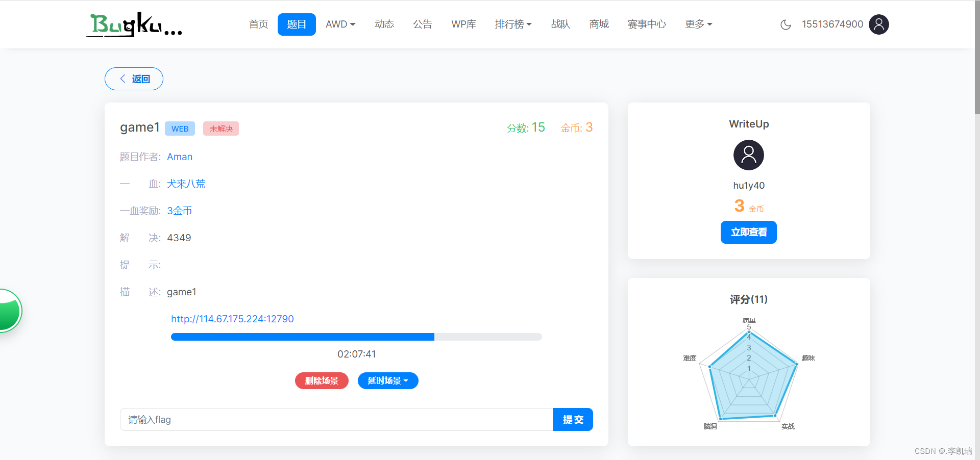The image size is (980, 460).
Task: Open the 动态 nav item
Action: coord(384,24)
